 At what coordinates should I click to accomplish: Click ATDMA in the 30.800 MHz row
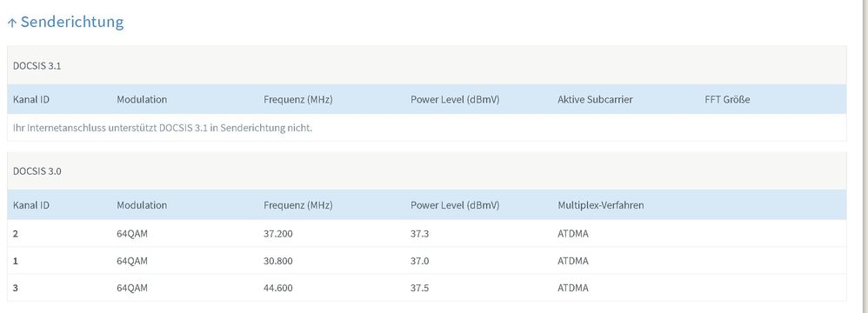[x=573, y=261]
